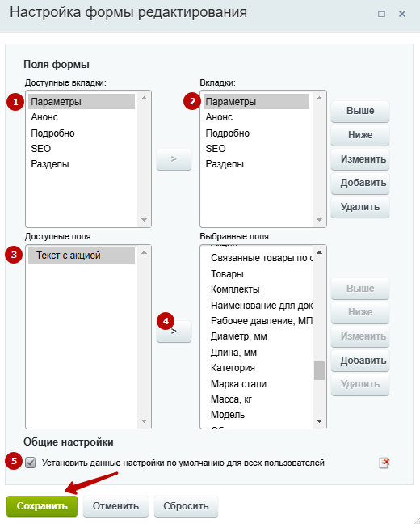Close the dialog with the X icon
Screen dimensions: 420x524
click(x=402, y=14)
